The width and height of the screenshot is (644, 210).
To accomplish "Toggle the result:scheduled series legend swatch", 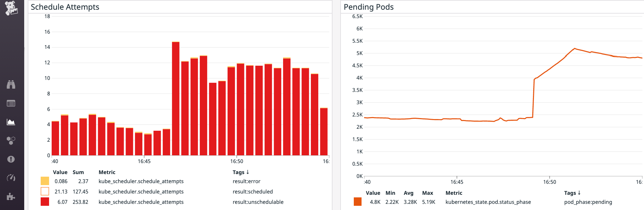I will pyautogui.click(x=44, y=192).
